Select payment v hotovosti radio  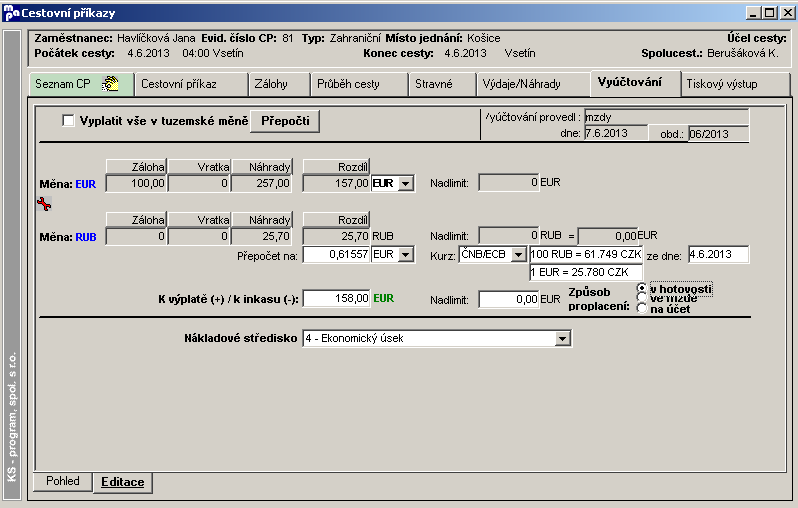coord(642,288)
